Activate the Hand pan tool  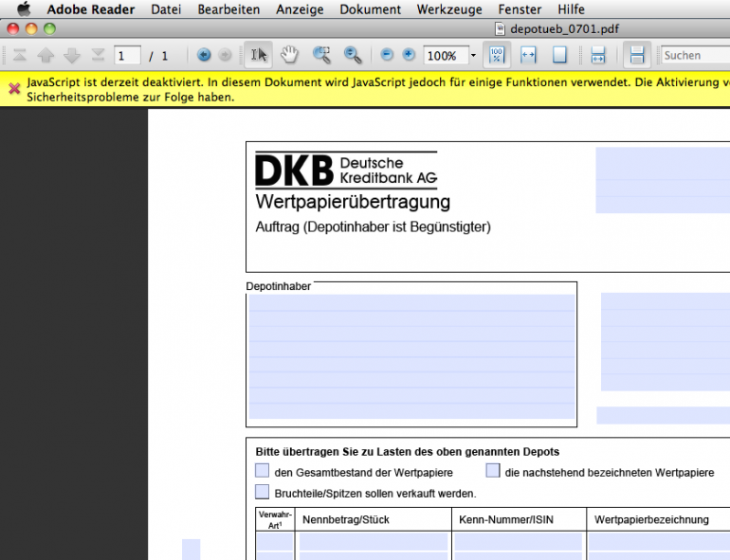point(288,55)
